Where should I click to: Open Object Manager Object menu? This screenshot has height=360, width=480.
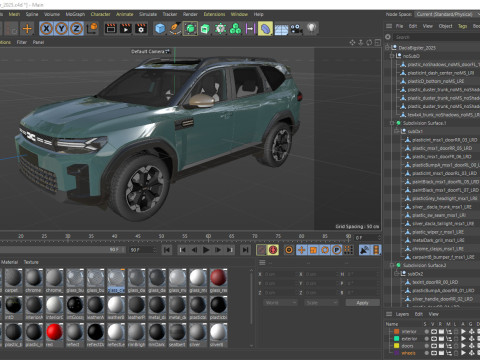(445, 26)
